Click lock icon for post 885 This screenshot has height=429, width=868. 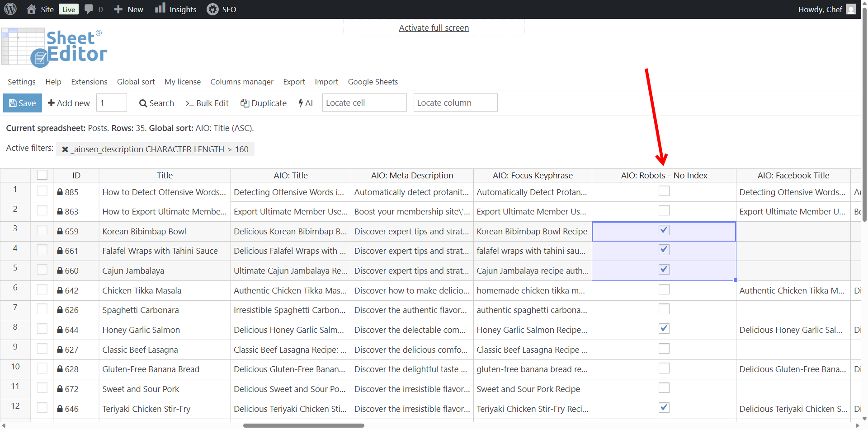60,192
